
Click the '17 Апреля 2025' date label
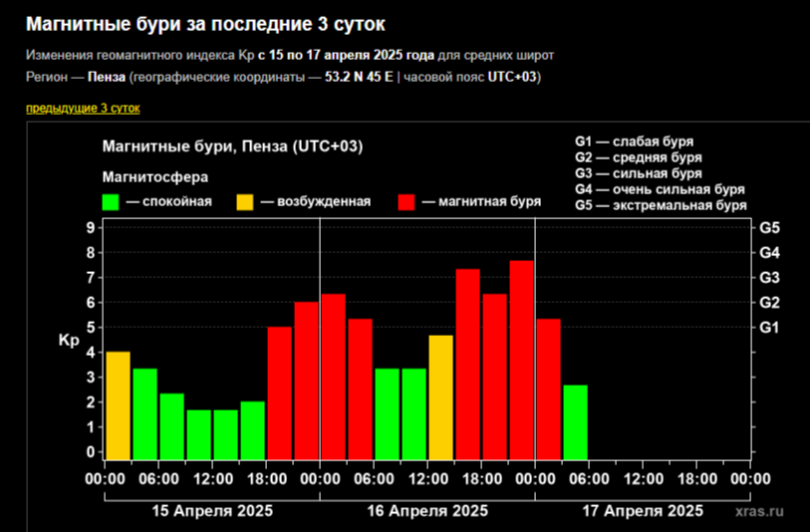coord(643,511)
